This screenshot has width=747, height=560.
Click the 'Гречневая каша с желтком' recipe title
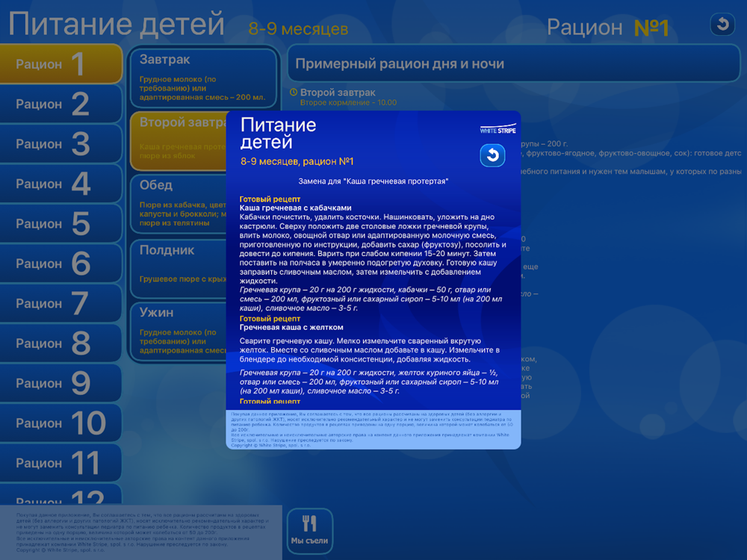click(x=291, y=327)
